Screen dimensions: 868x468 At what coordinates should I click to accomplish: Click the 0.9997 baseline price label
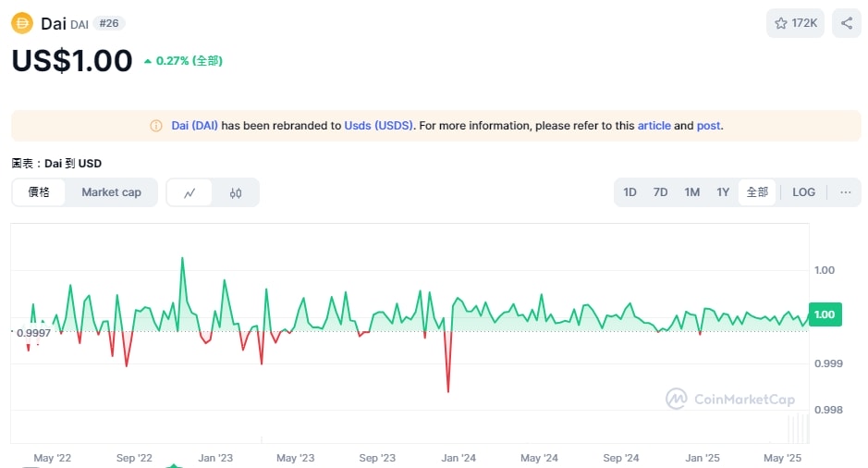click(34, 333)
